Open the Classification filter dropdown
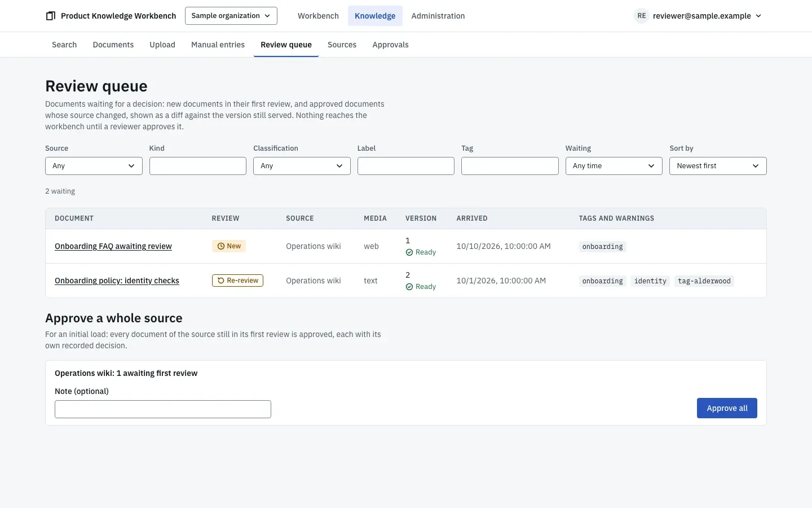The width and height of the screenshot is (812, 508). coord(302,166)
